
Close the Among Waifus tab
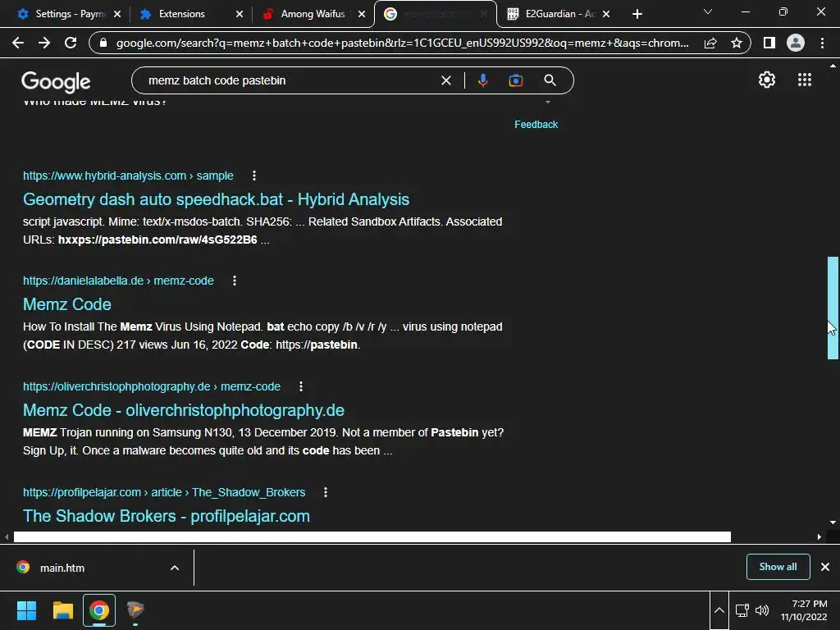click(362, 14)
